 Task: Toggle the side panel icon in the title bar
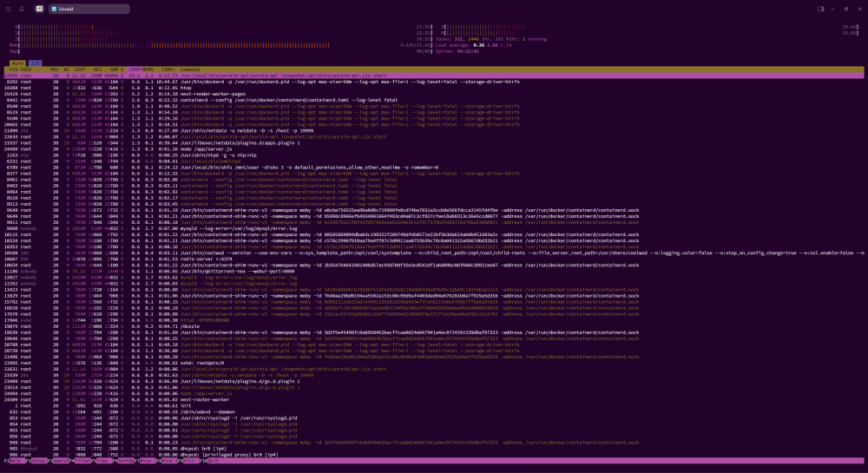pos(820,9)
